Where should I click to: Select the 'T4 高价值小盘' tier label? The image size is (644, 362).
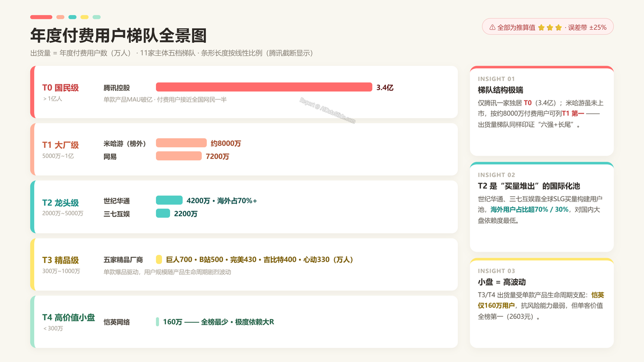pos(68,317)
